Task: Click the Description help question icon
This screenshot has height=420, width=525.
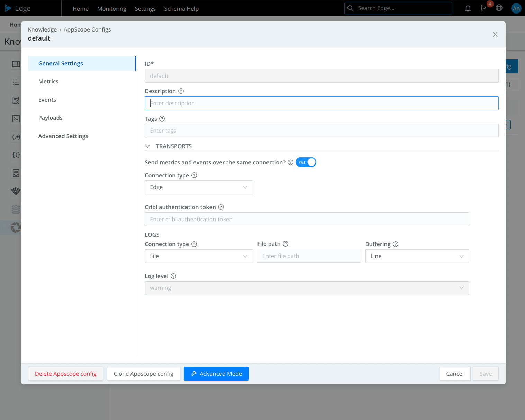Action: (181, 91)
